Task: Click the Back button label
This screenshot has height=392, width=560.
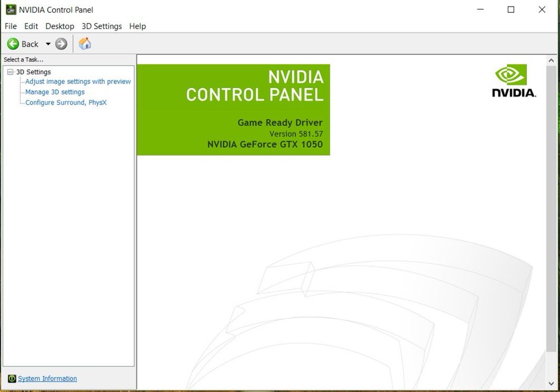Action: (x=30, y=44)
